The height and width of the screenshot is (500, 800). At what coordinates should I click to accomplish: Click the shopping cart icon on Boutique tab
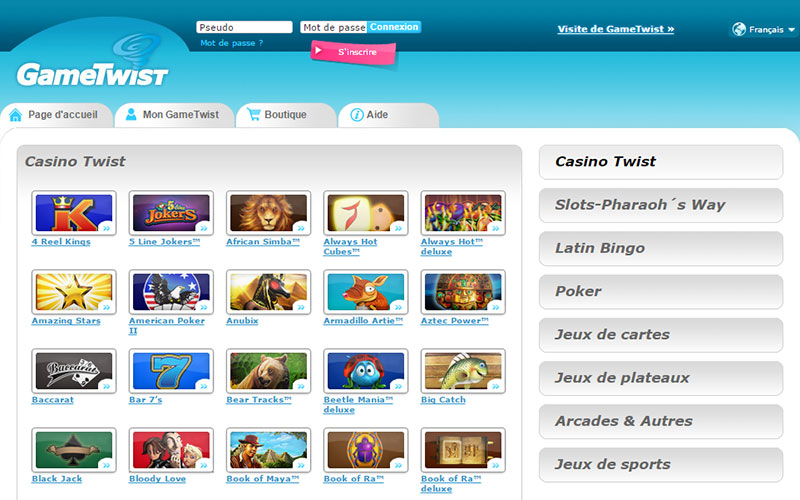(x=254, y=114)
